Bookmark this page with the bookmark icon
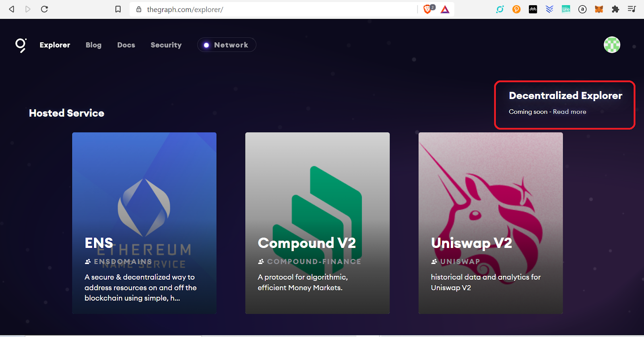The width and height of the screenshot is (644, 337). [118, 9]
